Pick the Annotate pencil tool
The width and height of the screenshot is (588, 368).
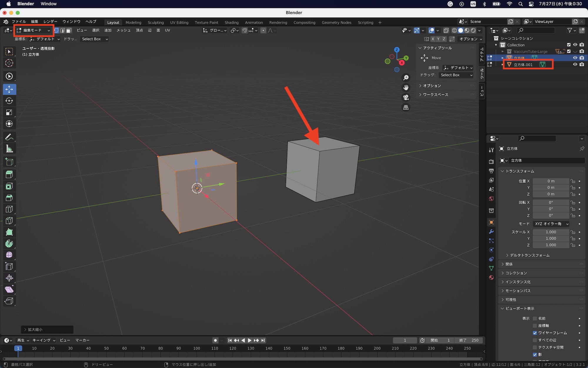(x=9, y=137)
